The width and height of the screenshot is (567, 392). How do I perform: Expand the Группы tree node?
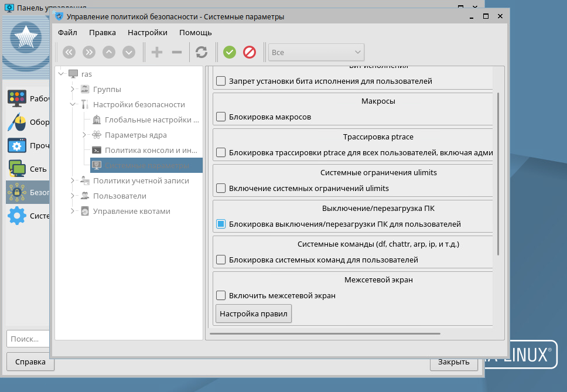tap(72, 89)
